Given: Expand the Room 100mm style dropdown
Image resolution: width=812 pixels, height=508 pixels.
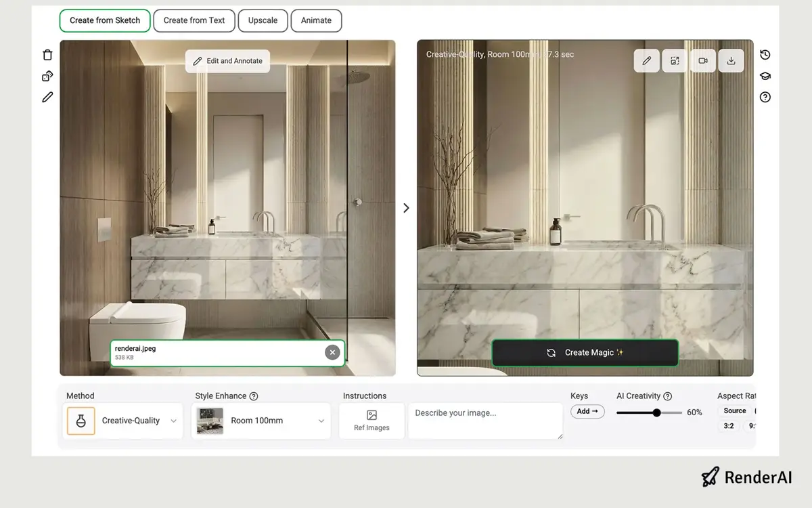Looking at the screenshot, I should coord(261,421).
